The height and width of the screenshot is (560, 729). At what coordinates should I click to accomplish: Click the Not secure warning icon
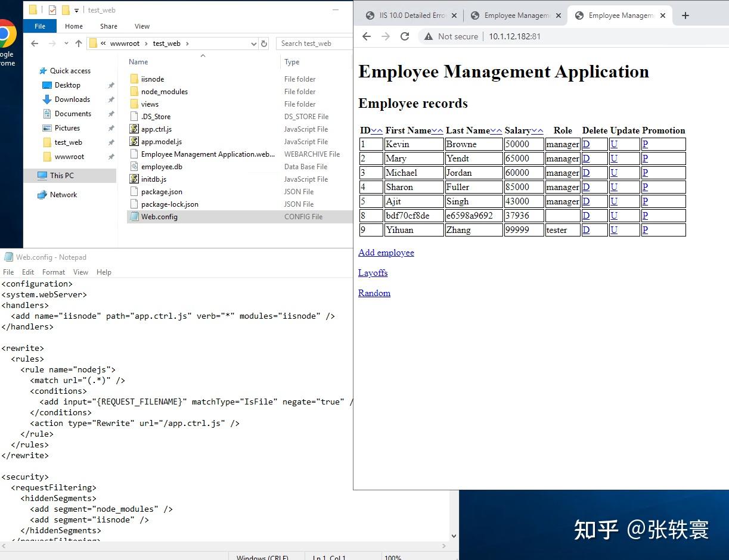[x=429, y=36]
